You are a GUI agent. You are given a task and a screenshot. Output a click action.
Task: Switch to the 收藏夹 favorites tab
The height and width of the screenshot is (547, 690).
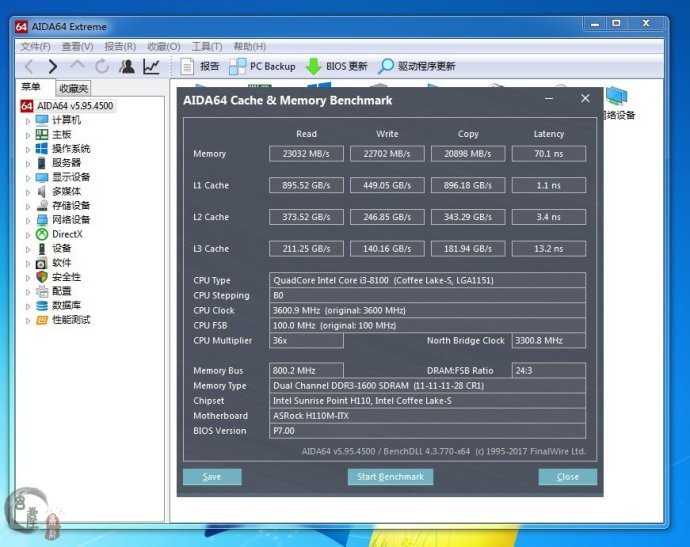(73, 88)
